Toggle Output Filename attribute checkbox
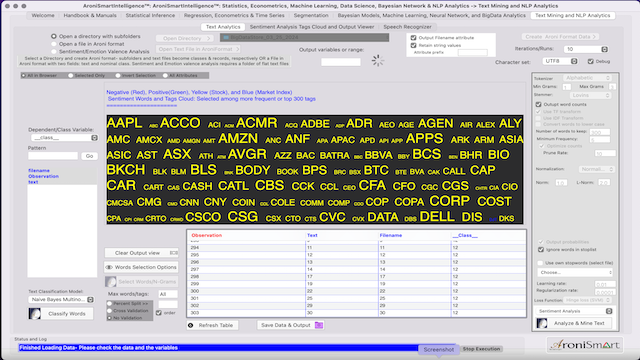 pos(413,38)
